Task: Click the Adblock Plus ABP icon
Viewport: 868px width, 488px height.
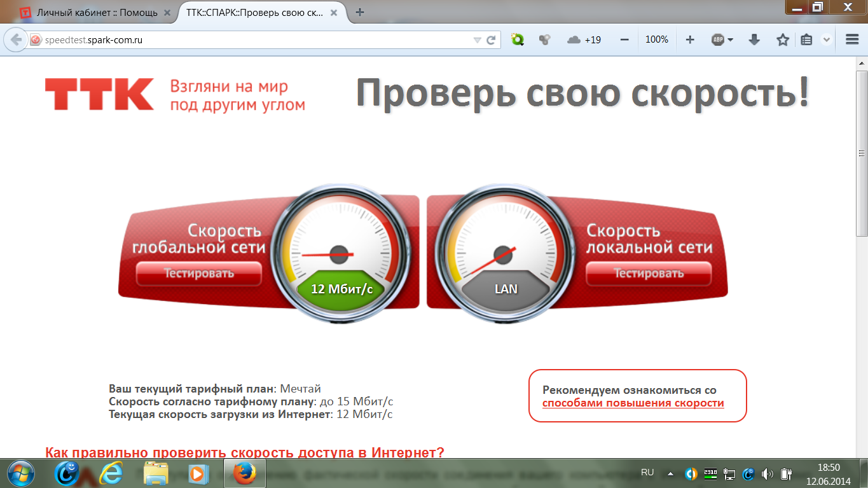Action: [x=718, y=39]
